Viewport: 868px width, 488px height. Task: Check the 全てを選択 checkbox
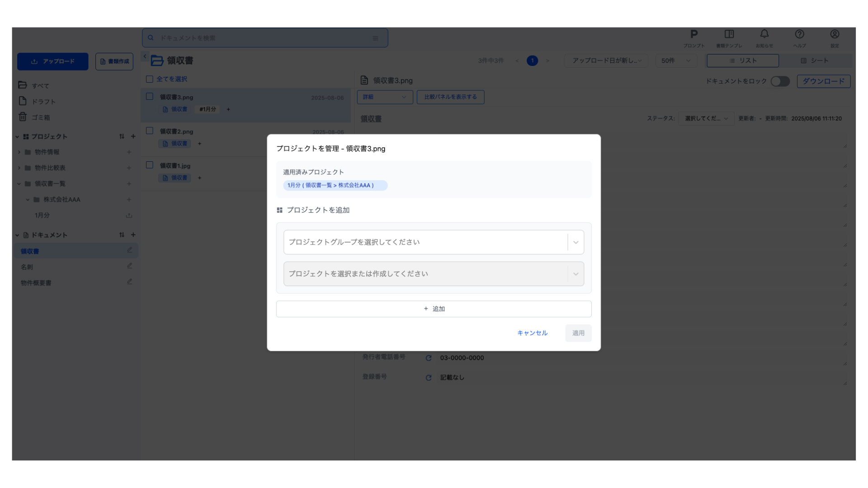[150, 79]
